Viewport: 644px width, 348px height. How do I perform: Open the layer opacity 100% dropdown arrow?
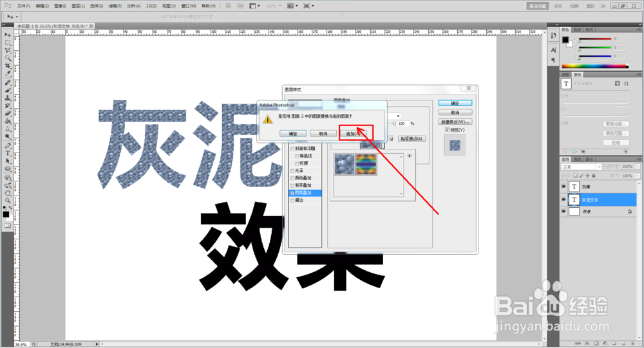point(638,167)
